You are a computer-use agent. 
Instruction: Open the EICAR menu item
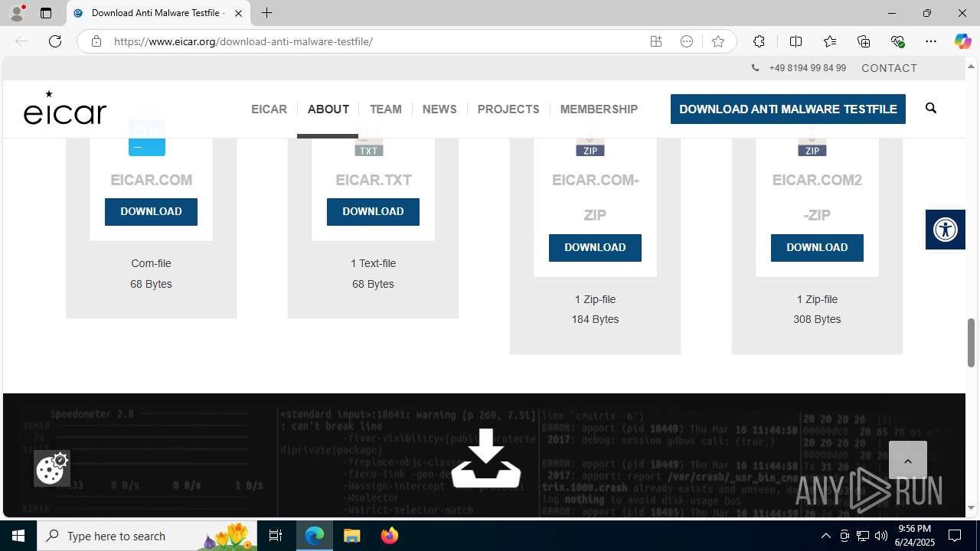(269, 109)
